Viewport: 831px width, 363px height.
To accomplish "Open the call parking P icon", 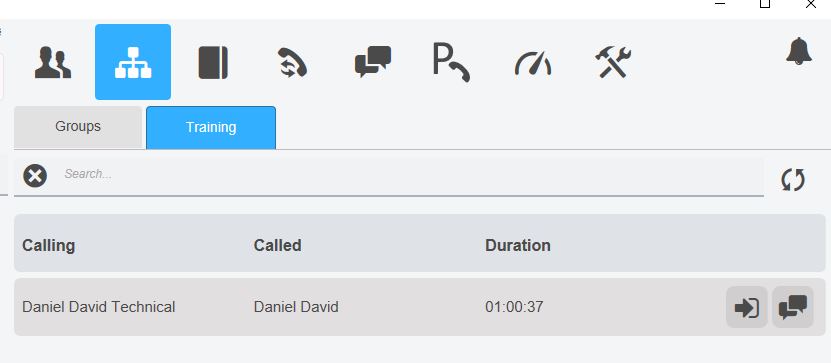I will (452, 62).
